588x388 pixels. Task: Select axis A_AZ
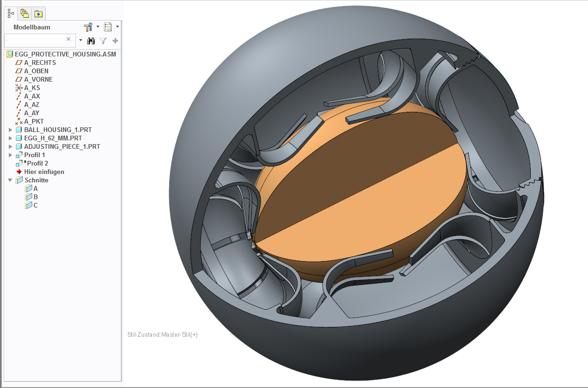coord(32,104)
